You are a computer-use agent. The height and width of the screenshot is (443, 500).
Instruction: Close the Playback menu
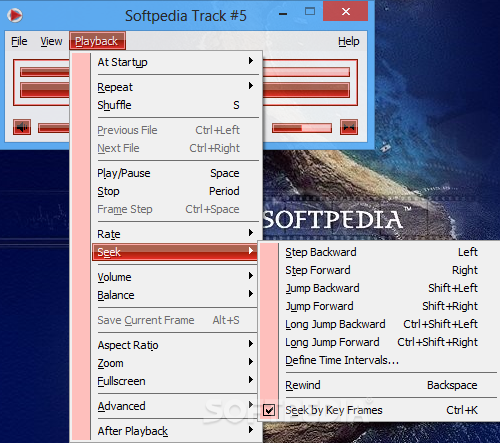pos(97,41)
